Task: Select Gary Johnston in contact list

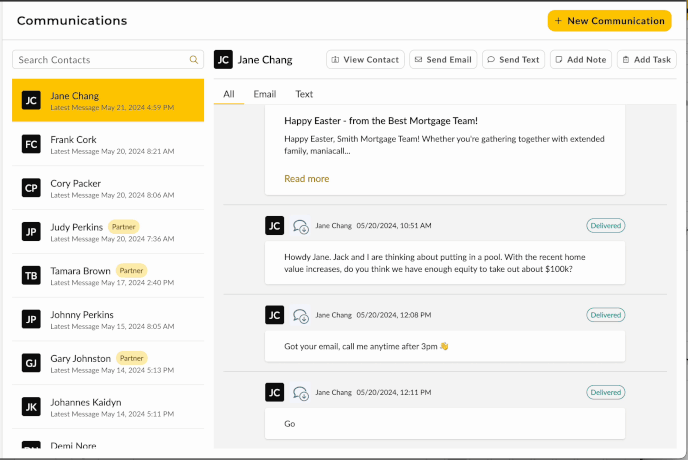Action: tap(108, 363)
